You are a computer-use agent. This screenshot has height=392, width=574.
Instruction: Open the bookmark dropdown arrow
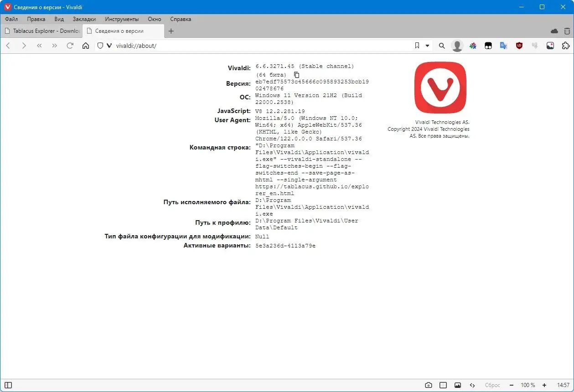pyautogui.click(x=427, y=46)
